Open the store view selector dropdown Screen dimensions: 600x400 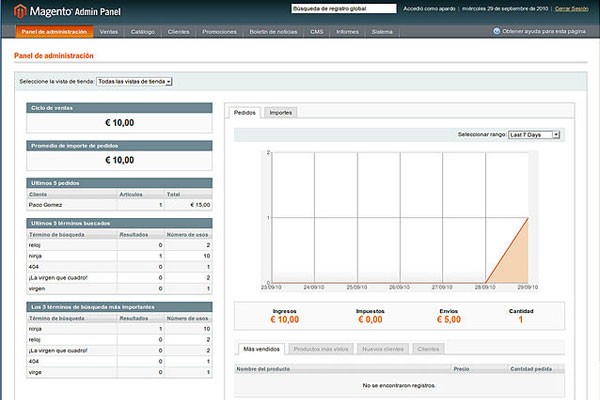[x=135, y=81]
